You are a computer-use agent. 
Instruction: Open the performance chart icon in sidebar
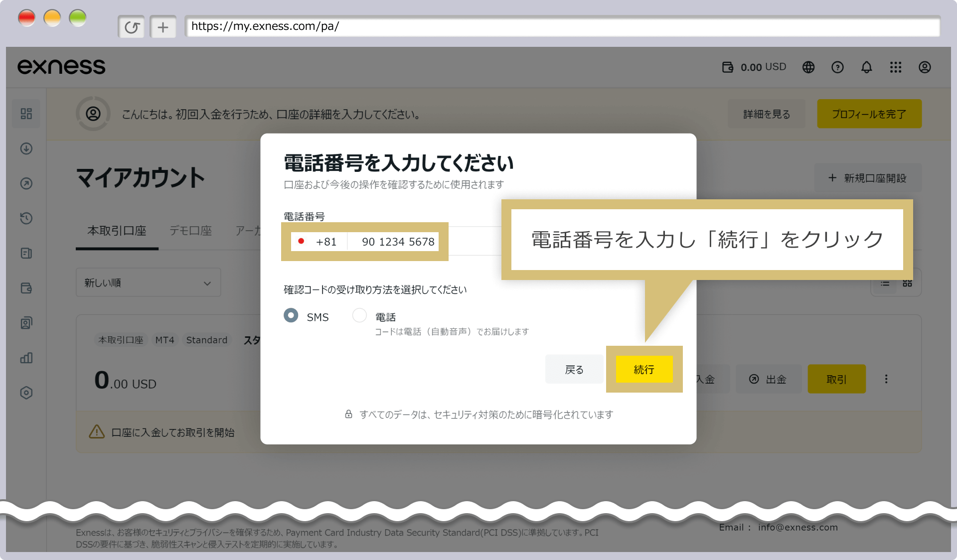pos(26,358)
